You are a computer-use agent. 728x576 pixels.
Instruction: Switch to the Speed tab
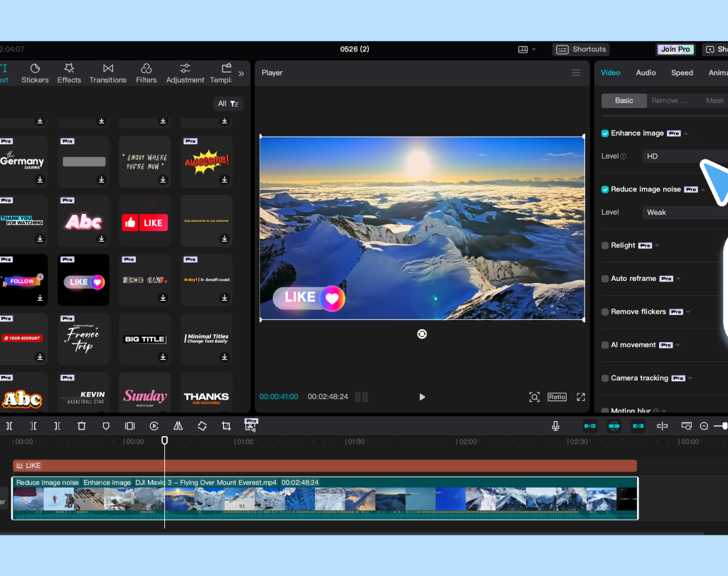point(682,73)
